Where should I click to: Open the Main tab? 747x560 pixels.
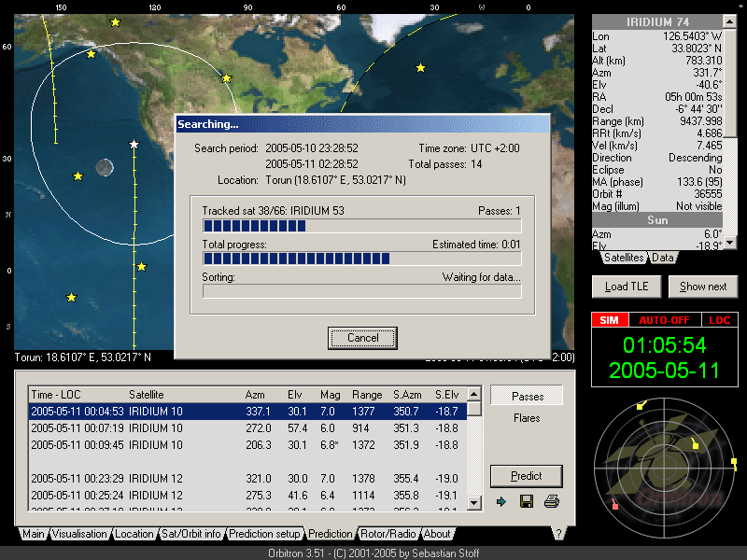point(33,534)
